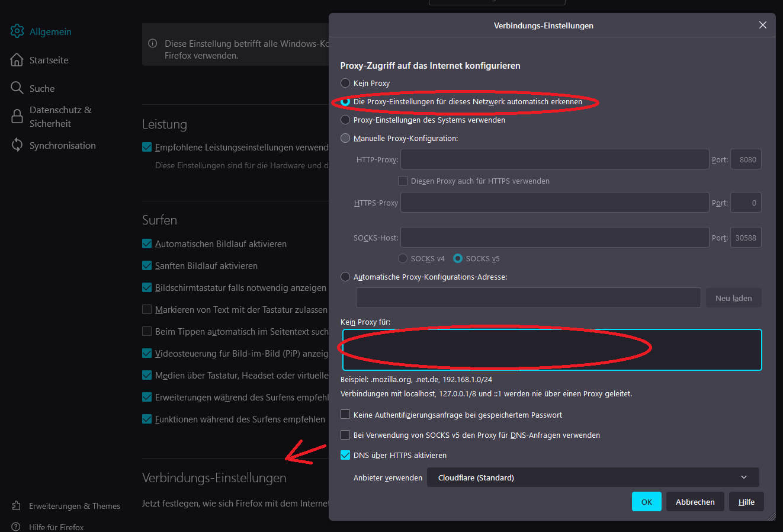The height and width of the screenshot is (532, 783).
Task: Check Diesen Proxy auch für HTTPS verwenden
Action: point(403,181)
